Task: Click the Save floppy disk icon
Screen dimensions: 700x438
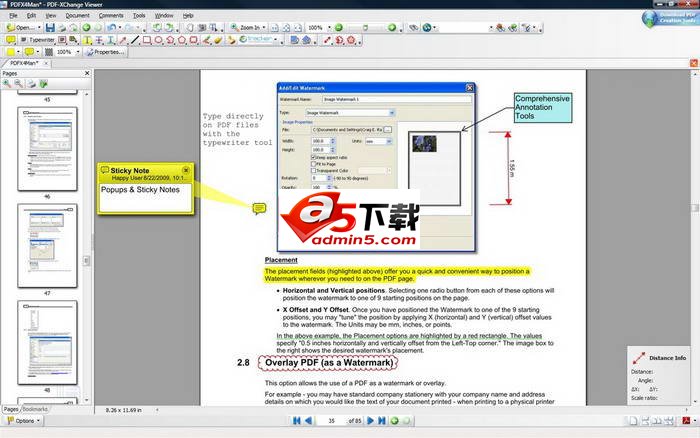Action: (x=50, y=28)
